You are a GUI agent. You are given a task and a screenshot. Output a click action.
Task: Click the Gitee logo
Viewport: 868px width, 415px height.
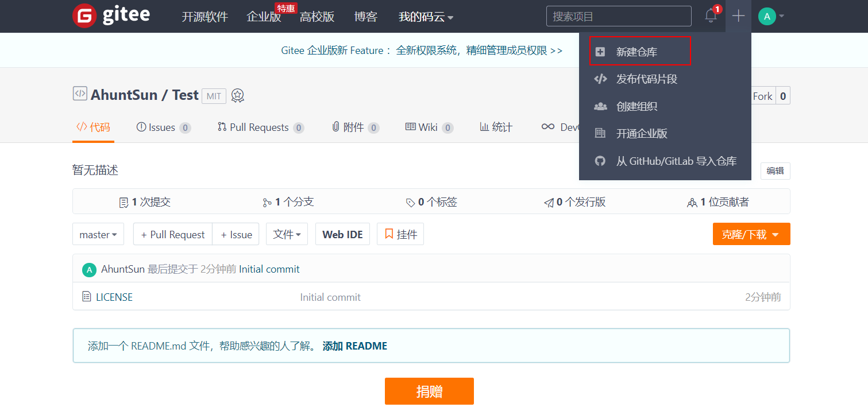[111, 15]
